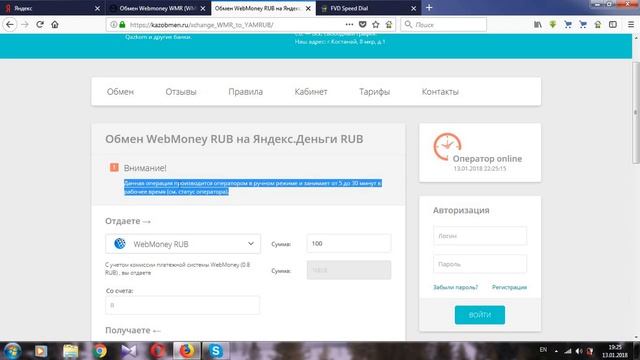Click the amount field containing 100
640x360 pixels.
click(349, 244)
